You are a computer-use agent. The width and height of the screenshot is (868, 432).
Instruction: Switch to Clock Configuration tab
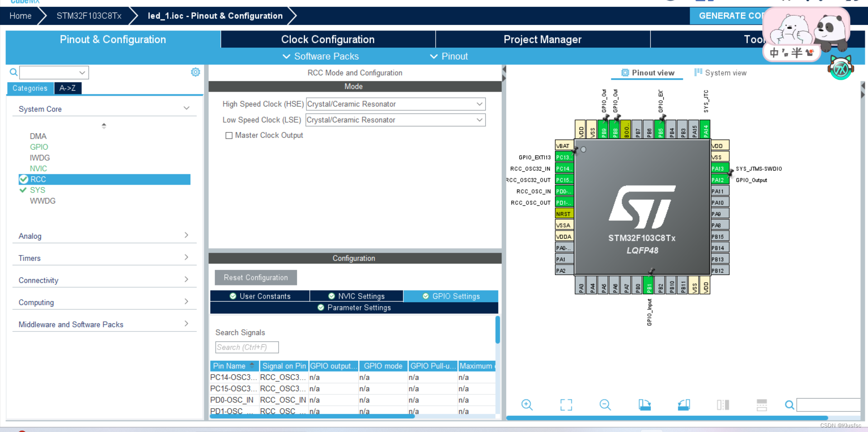[328, 39]
